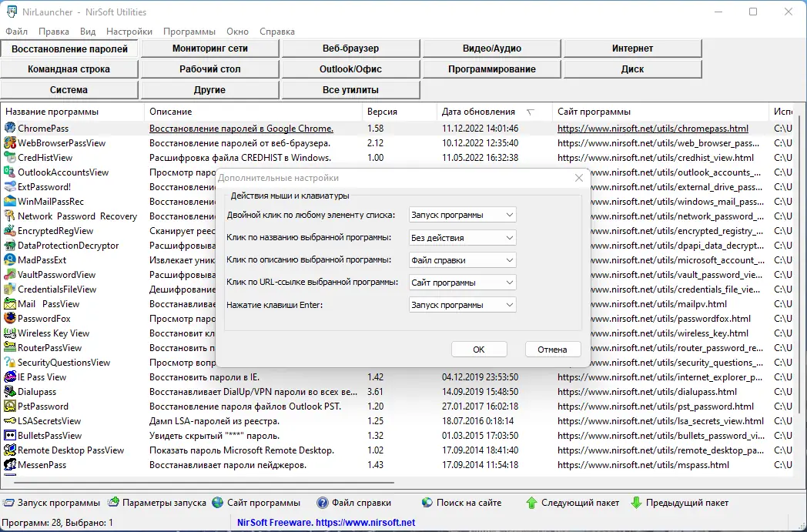This screenshot has height=532, width=807.
Task: Click the horizontal scrollbar of the program list
Action: pyautogui.click(x=203, y=483)
